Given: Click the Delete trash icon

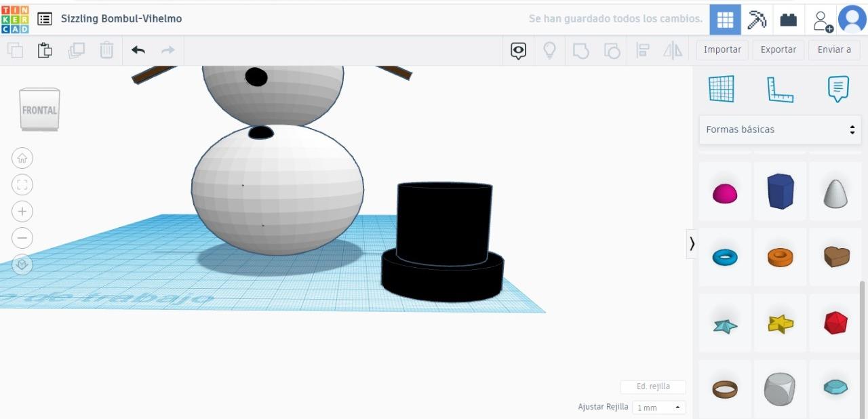Looking at the screenshot, I should pyautogui.click(x=106, y=50).
